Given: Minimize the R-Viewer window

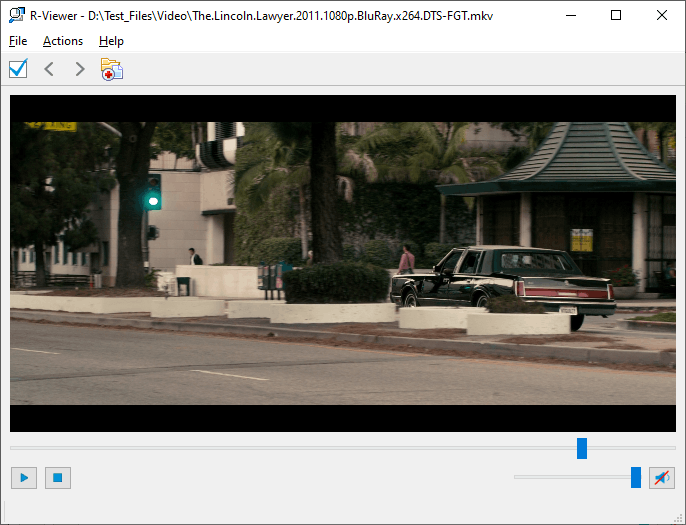Looking at the screenshot, I should click(x=569, y=15).
